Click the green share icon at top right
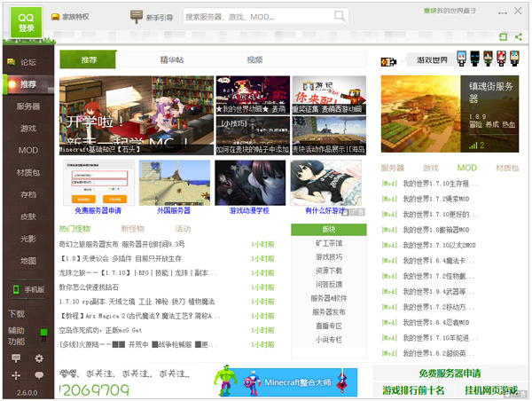This screenshot has width=532, height=401. coord(519,36)
